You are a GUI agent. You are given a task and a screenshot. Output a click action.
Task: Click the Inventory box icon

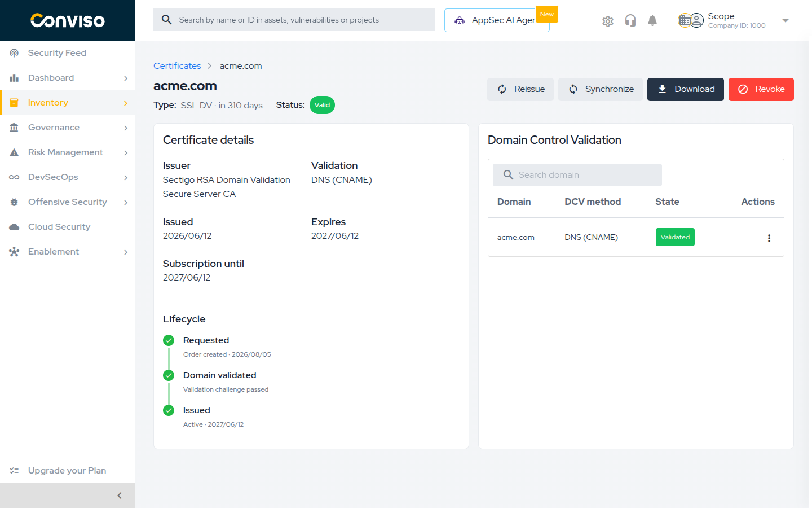14,103
